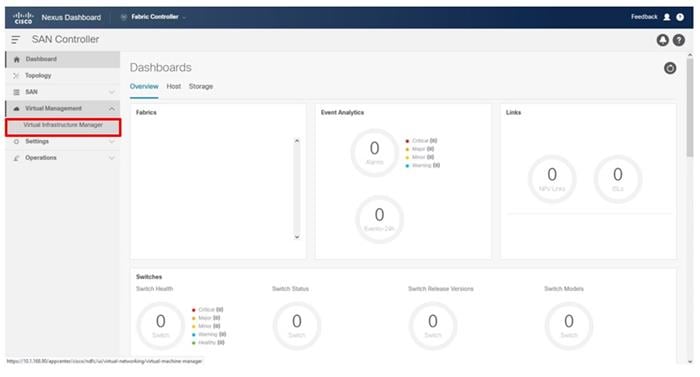Expand the Settings menu chevron
The width and height of the screenshot is (700, 377).
[x=112, y=142]
